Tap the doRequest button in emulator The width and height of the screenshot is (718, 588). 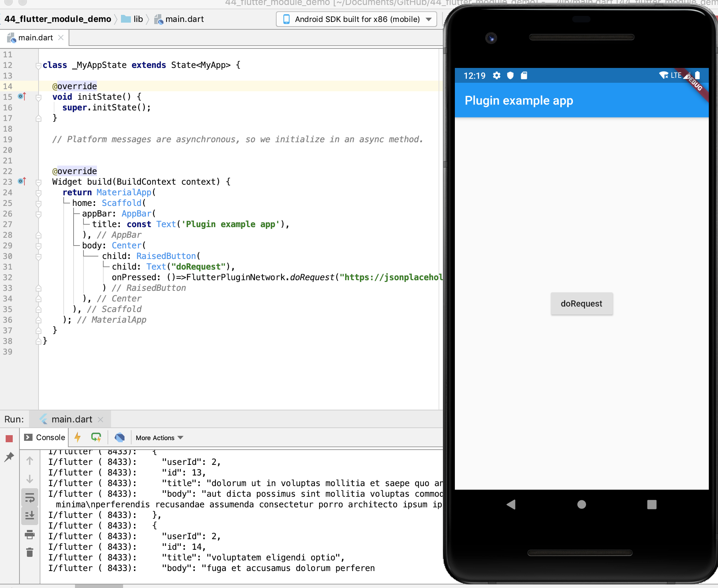point(581,304)
